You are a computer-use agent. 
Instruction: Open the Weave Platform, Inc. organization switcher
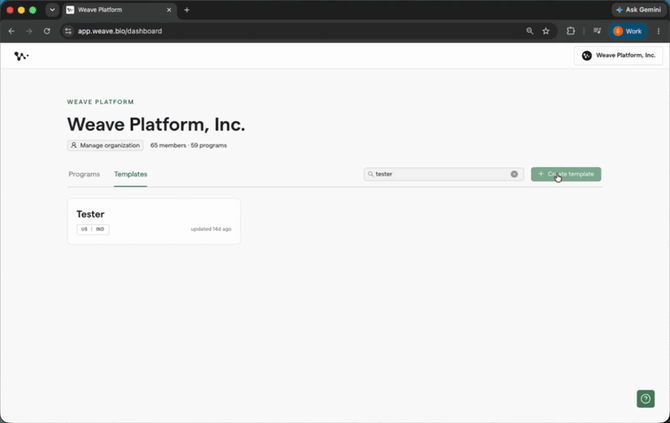point(618,56)
